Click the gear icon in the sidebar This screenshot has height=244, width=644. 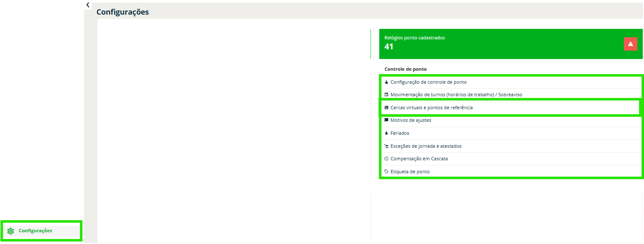(x=11, y=231)
